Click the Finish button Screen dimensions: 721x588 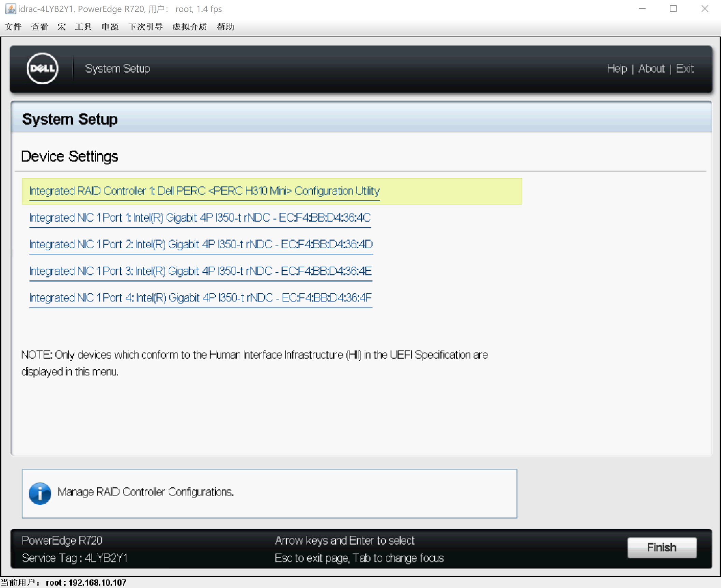(x=662, y=547)
